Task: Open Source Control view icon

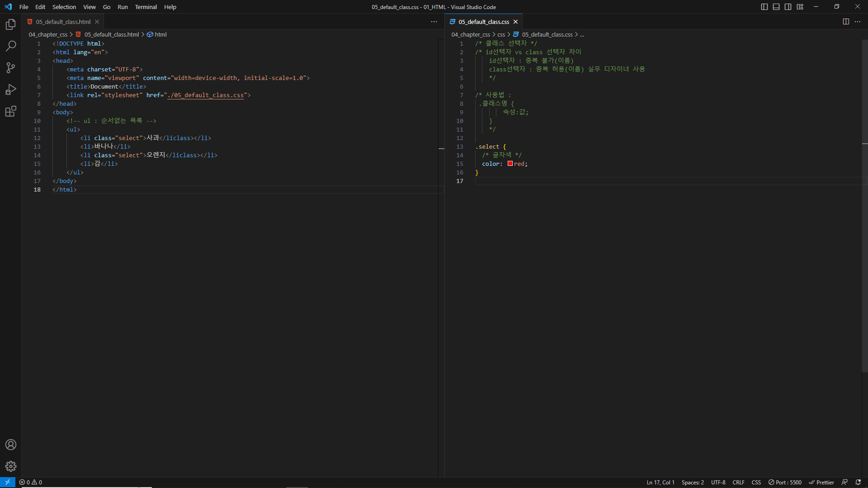Action: [11, 68]
